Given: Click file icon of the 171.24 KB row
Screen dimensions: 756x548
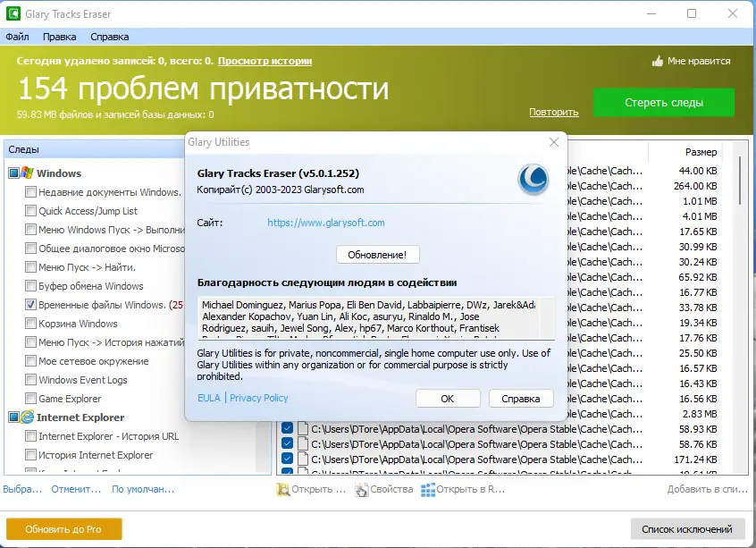Looking at the screenshot, I should (x=303, y=459).
